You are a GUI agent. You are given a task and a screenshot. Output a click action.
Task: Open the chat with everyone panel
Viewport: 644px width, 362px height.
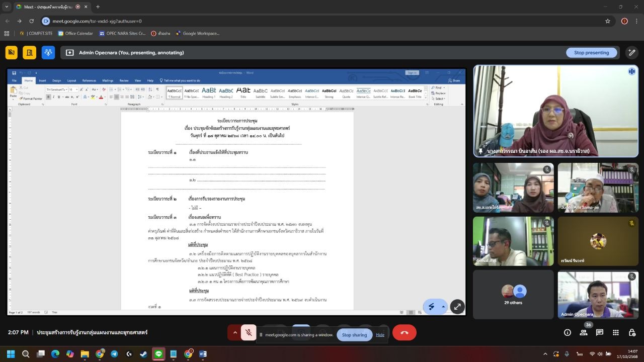tap(600, 332)
